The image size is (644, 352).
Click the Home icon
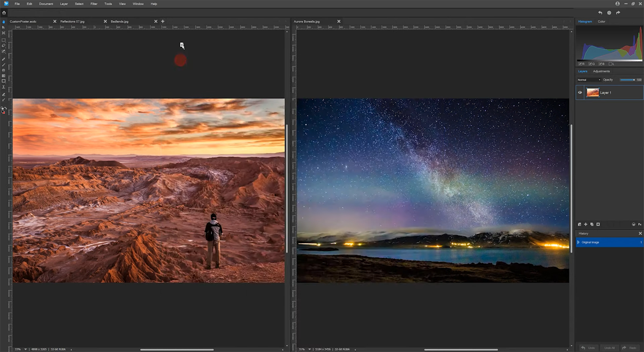pyautogui.click(x=4, y=13)
